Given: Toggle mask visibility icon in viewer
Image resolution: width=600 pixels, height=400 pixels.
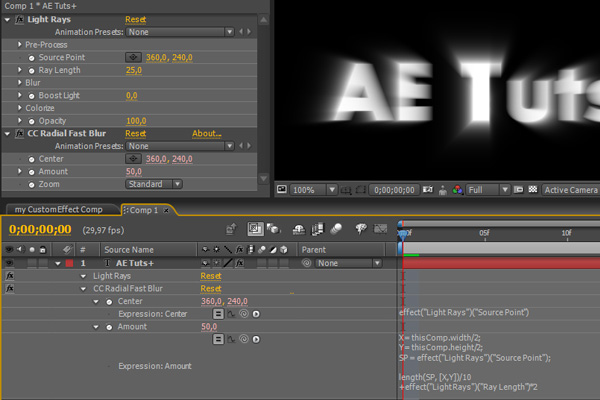Looking at the screenshot, I should pyautogui.click(x=360, y=190).
